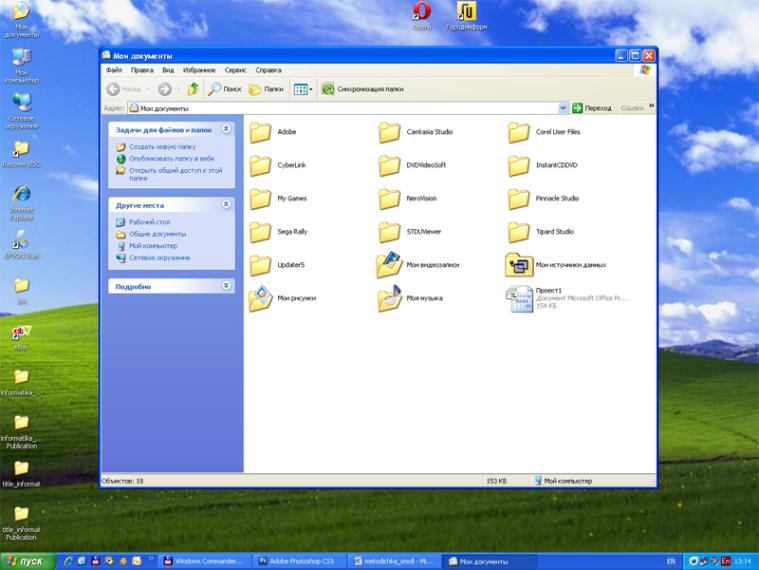Screen dimensions: 759x570
Task: Select the STDUViewer folder
Action: [410, 232]
